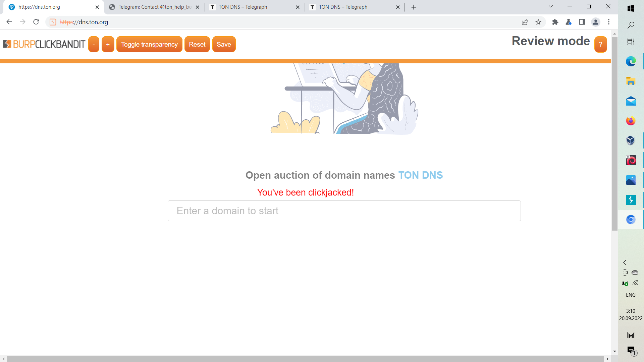Open the Photos app from the taskbar
Screen dimensions: 644x362
click(631, 180)
